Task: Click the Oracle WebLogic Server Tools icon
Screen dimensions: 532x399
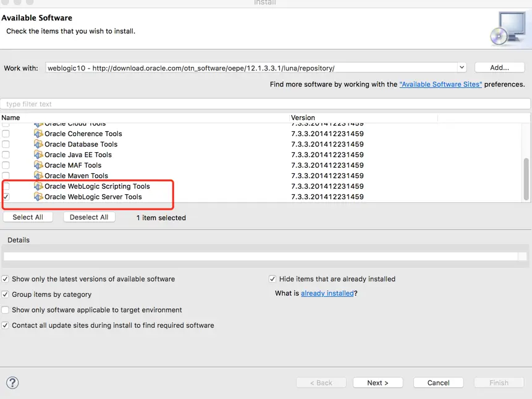Action: click(x=38, y=197)
